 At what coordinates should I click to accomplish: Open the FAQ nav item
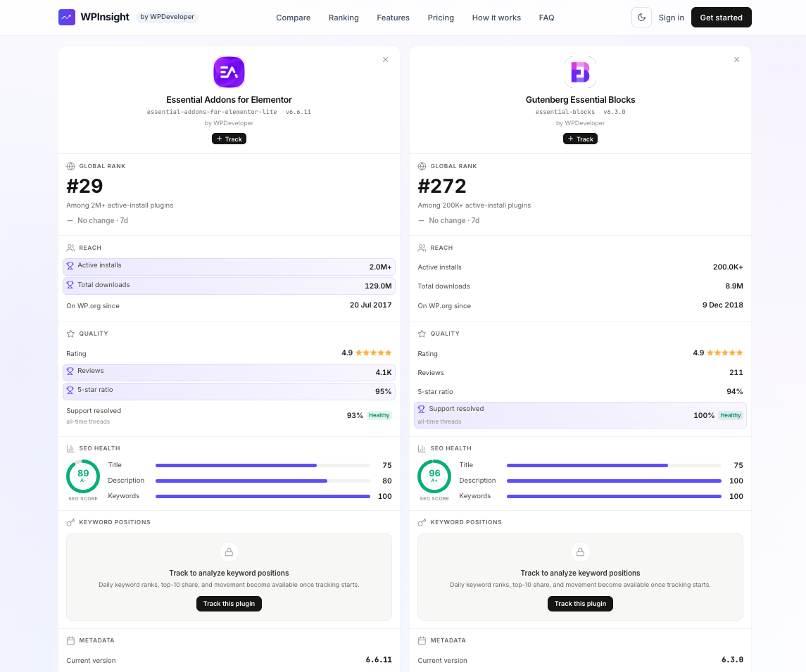pos(546,18)
